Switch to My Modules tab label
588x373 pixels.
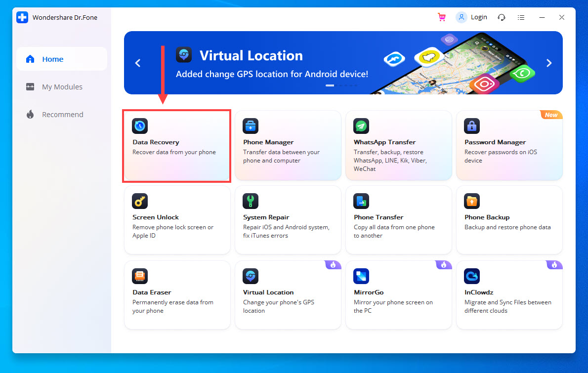[x=62, y=87]
